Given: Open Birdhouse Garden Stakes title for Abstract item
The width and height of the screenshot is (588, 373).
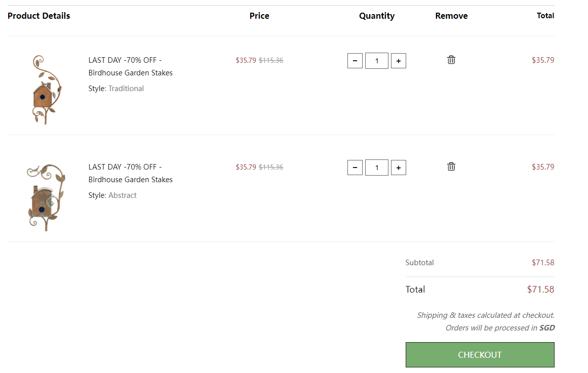Looking at the screenshot, I should (130, 173).
